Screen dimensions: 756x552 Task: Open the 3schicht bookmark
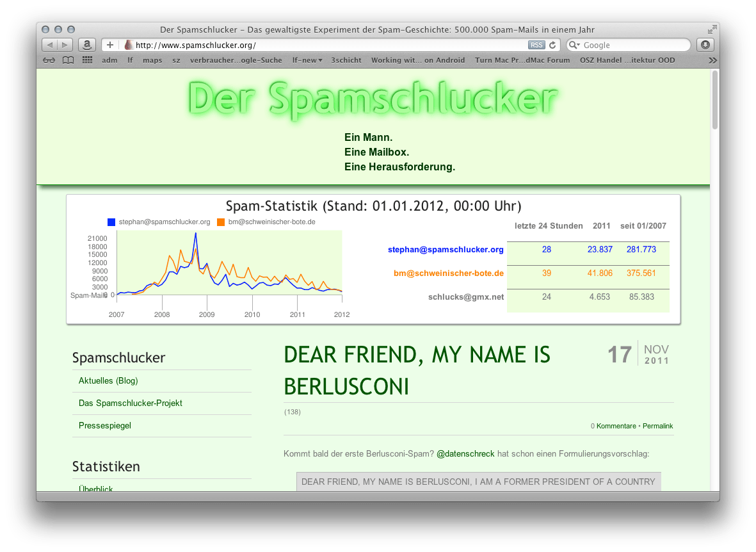click(x=346, y=60)
